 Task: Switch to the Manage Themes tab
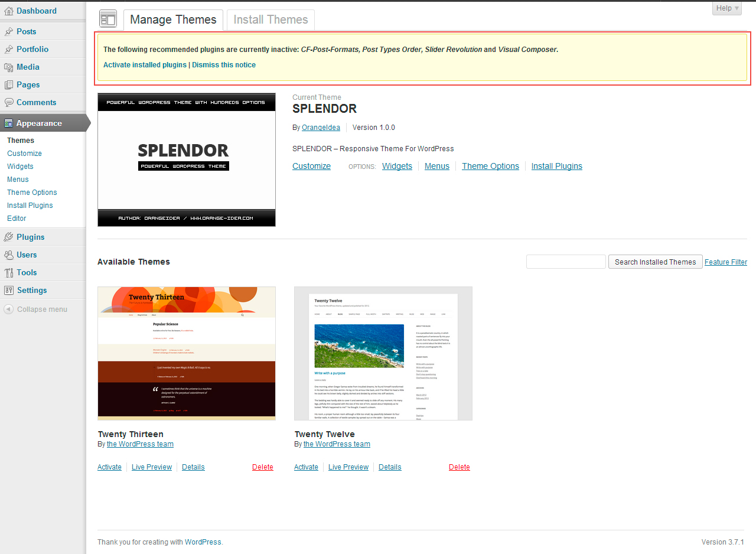coord(173,19)
